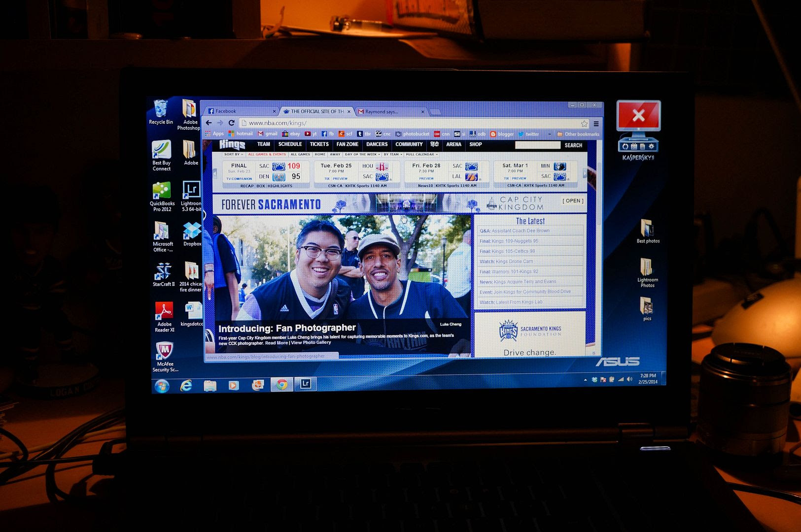Screen dimensions: 801x532
Task: Click the SEARCH button on Kings site
Action: pos(573,145)
